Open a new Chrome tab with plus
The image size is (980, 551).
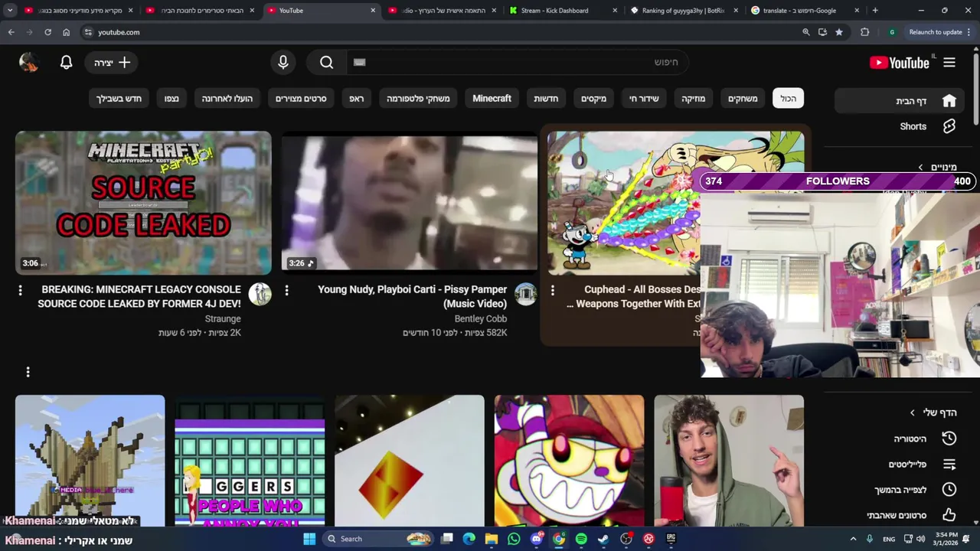pos(875,11)
